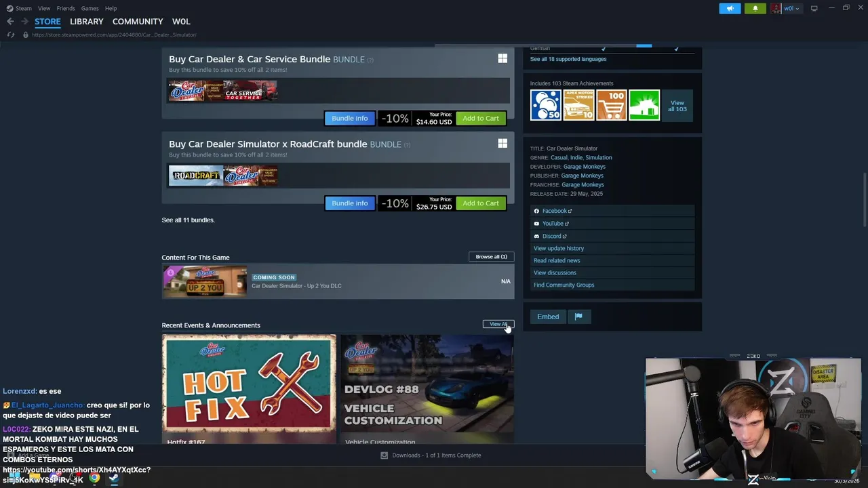868x488 pixels.
Task: Open the Up 2 You DLC row
Action: (338, 281)
